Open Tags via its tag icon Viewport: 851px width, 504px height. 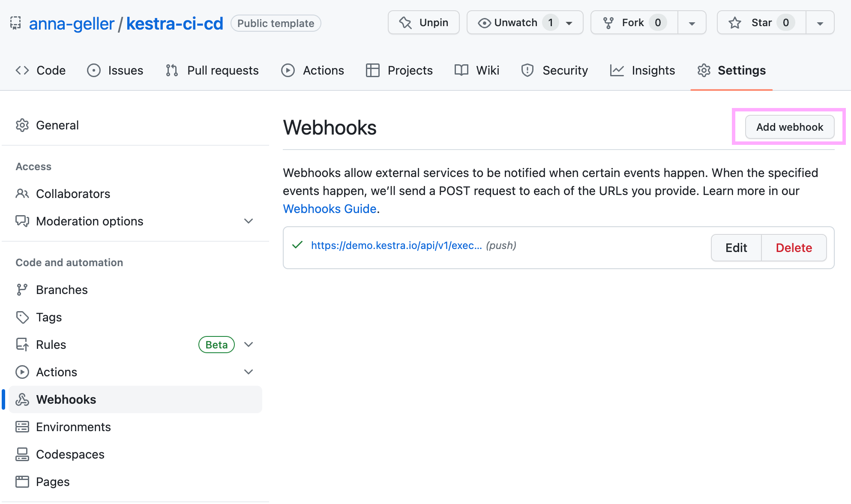coord(22,317)
